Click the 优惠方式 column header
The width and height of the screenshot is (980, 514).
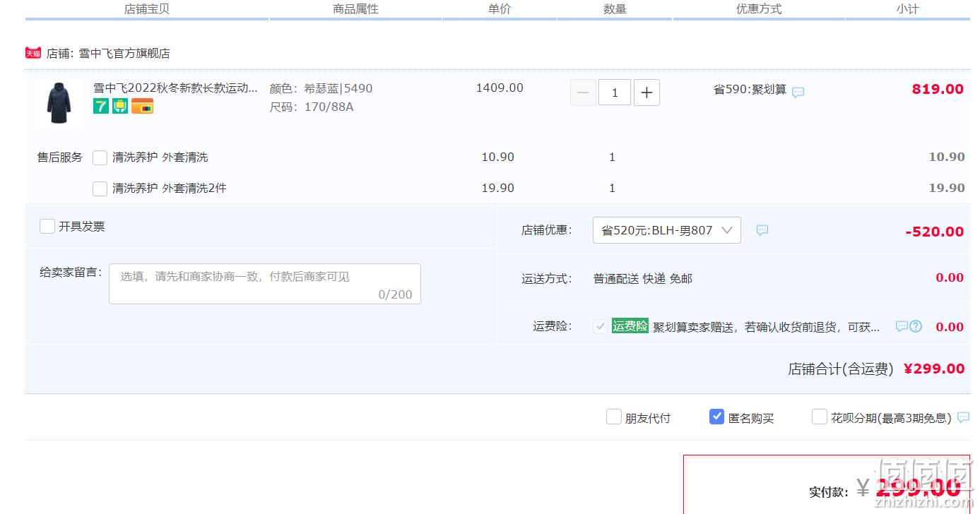[x=759, y=9]
